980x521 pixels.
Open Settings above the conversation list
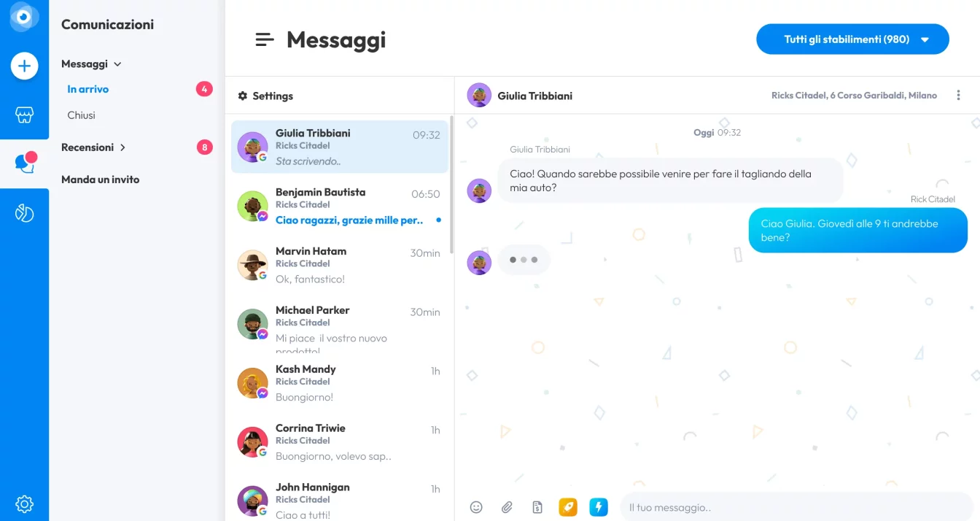[x=265, y=96]
